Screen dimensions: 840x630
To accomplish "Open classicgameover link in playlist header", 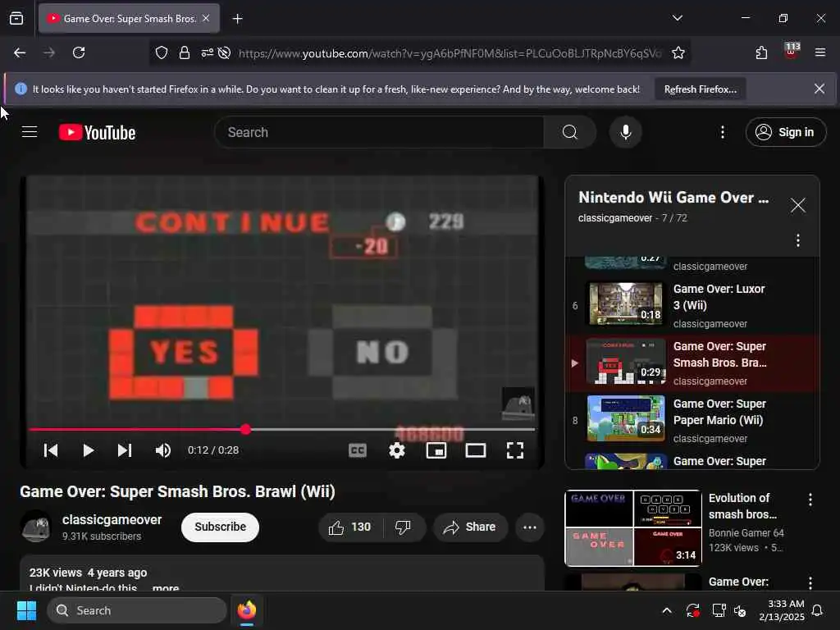I will click(x=615, y=218).
